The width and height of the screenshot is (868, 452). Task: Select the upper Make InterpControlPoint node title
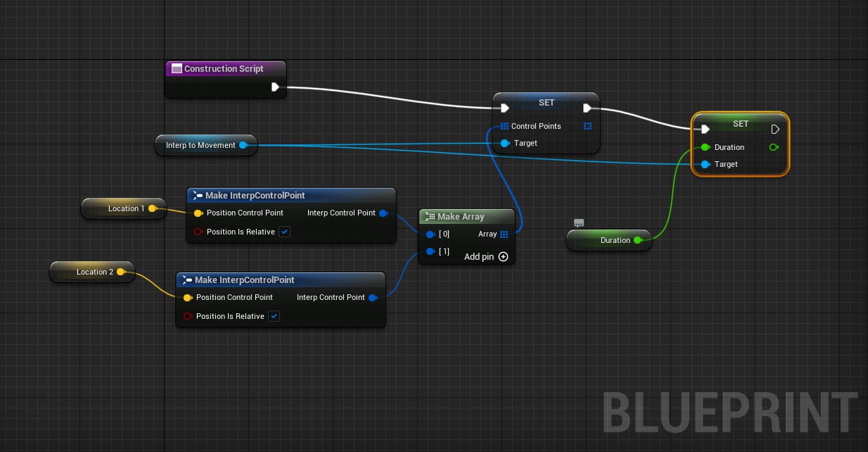click(255, 196)
